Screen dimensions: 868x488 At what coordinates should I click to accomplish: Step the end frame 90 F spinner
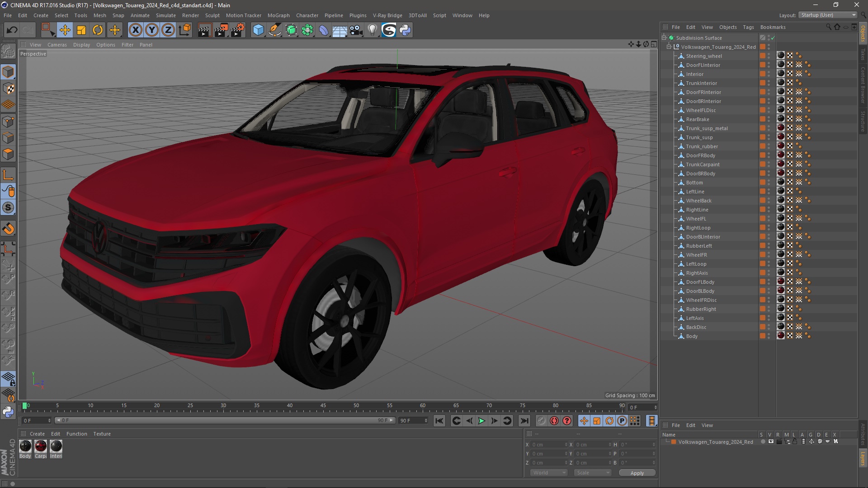(426, 421)
